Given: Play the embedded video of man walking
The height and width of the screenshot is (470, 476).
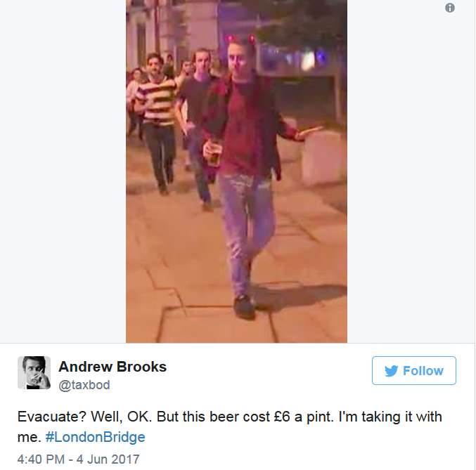Looking at the screenshot, I should pos(236,171).
